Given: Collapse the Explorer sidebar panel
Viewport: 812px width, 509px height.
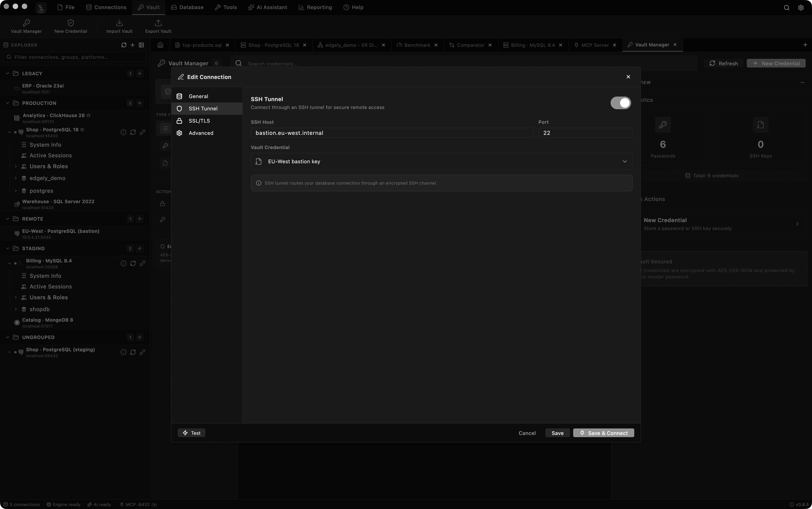Looking at the screenshot, I should 141,45.
